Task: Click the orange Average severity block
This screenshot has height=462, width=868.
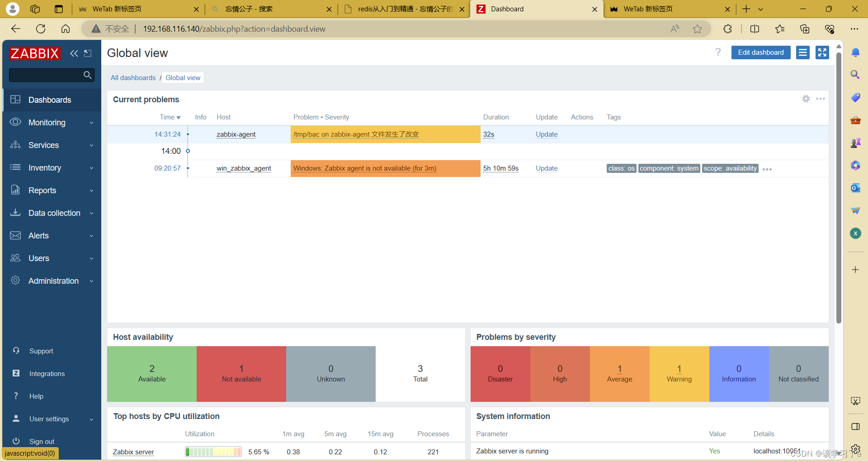Action: point(619,374)
